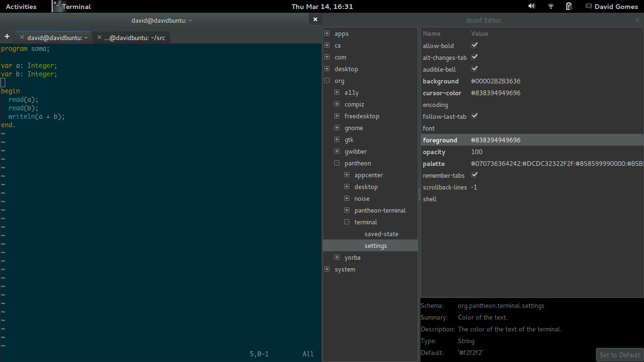Switch to the ~/src terminal tab
The image size is (644, 362).
click(134, 38)
